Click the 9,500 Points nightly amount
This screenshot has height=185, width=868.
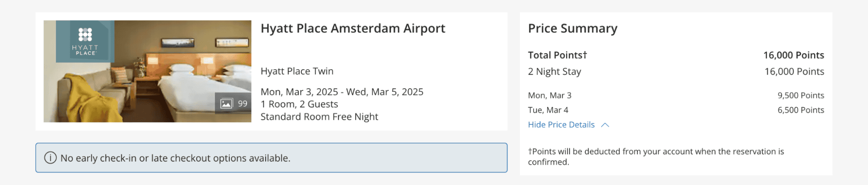tap(800, 95)
